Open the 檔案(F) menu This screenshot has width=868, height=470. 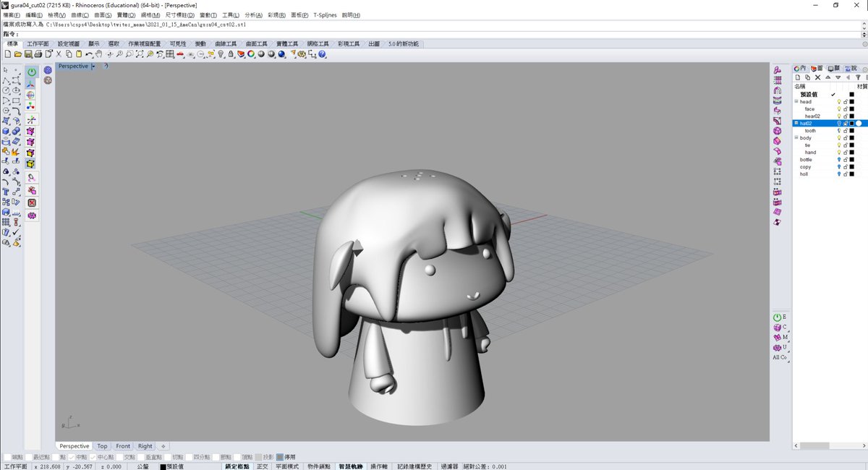[12, 14]
